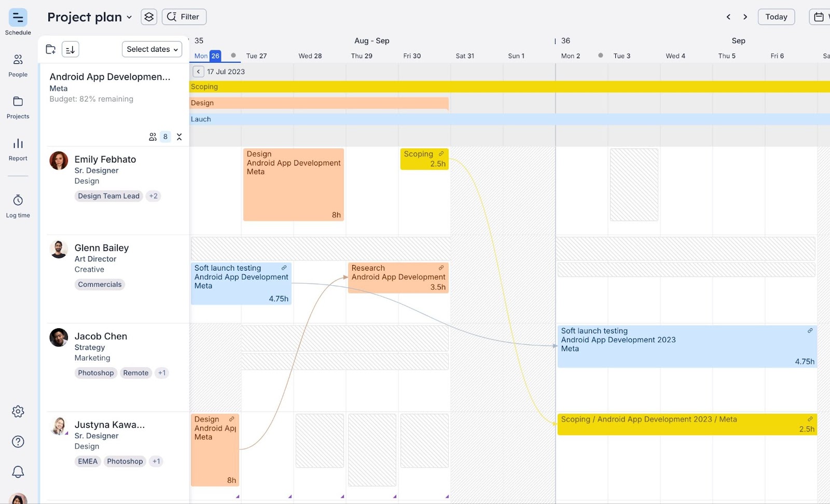Go to Projects in sidebar
The image size is (830, 504).
[x=18, y=102]
